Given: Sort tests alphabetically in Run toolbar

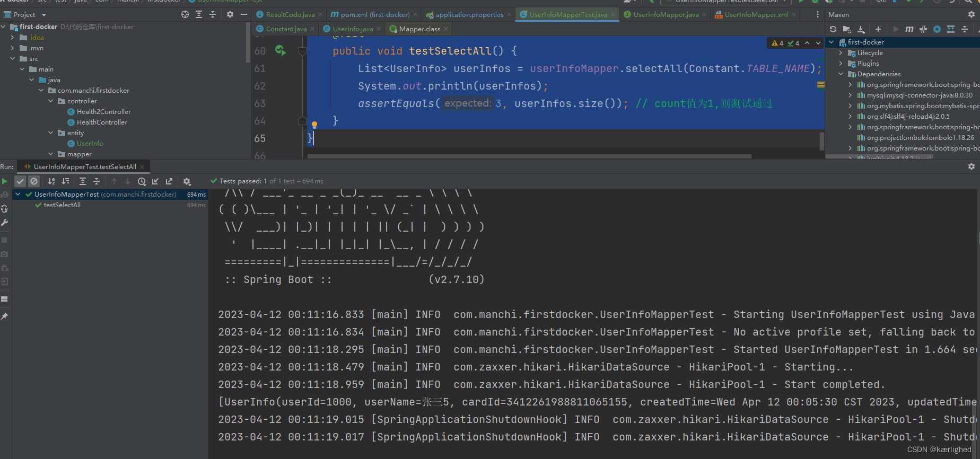Looking at the screenshot, I should point(51,181).
